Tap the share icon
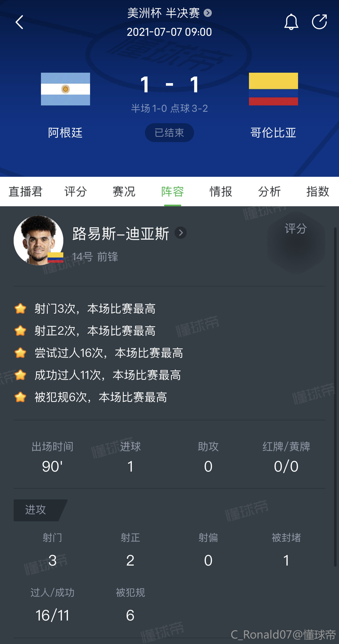Viewport: 339px width, 644px height. point(319,22)
